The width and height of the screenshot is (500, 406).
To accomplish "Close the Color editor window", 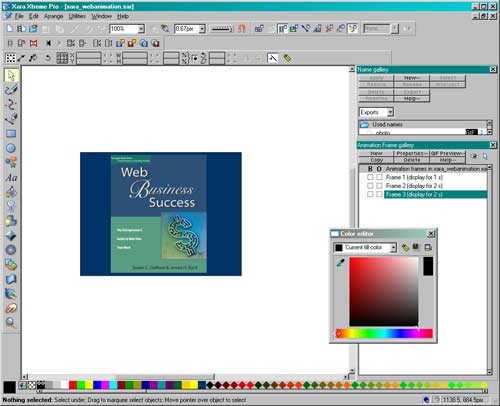I will tap(431, 234).
